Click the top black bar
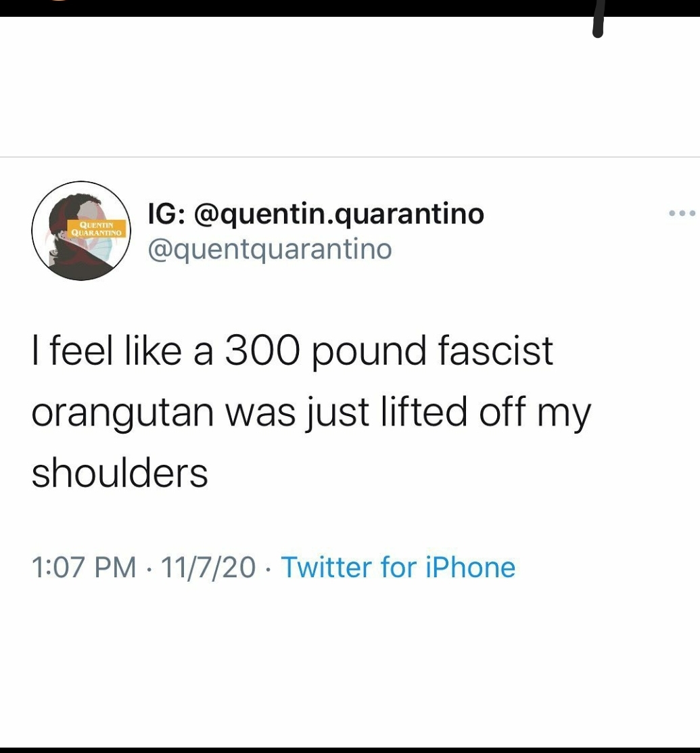 point(350,8)
